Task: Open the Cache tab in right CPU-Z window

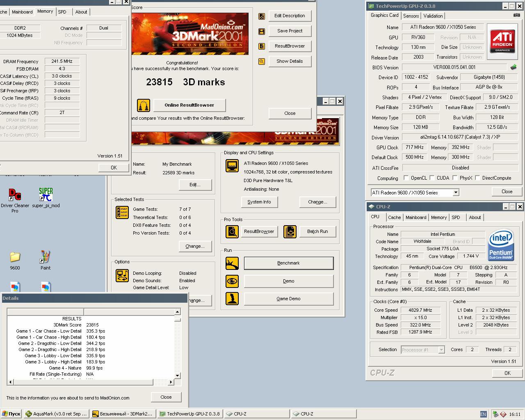Action: pyautogui.click(x=394, y=217)
